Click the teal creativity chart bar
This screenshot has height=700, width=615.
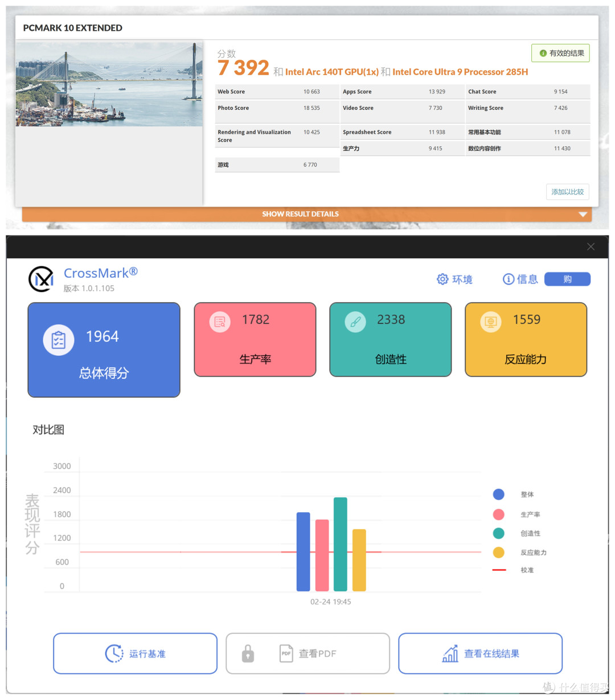click(341, 545)
